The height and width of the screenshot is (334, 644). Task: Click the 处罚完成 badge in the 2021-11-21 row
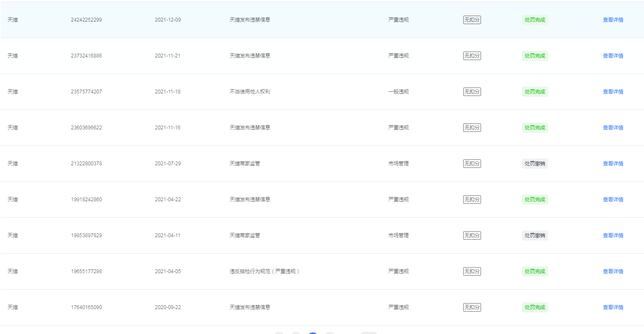535,56
